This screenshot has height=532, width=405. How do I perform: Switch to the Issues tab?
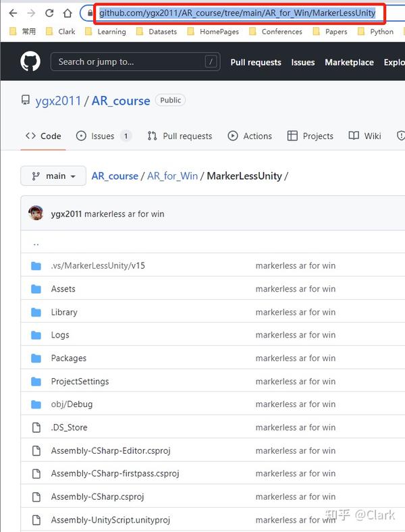(103, 136)
